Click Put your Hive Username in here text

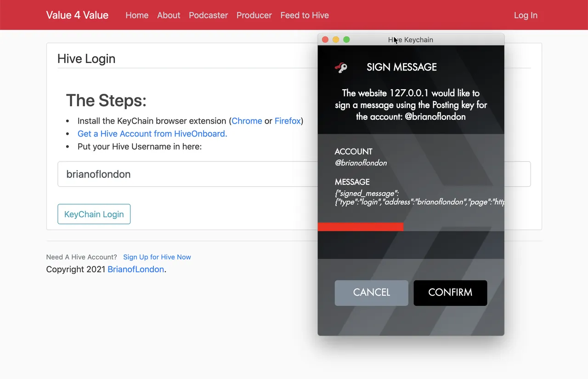coord(140,147)
